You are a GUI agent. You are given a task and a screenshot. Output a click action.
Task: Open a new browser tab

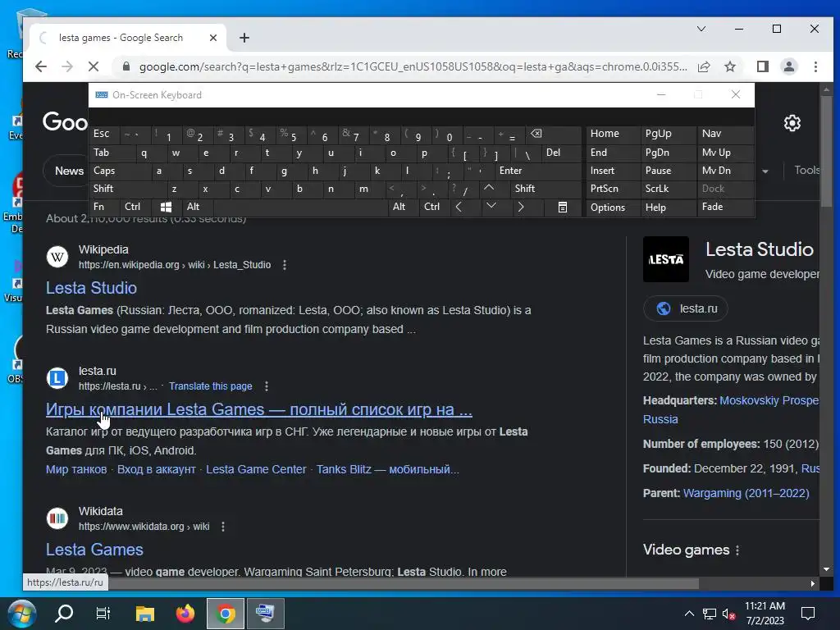pyautogui.click(x=244, y=38)
